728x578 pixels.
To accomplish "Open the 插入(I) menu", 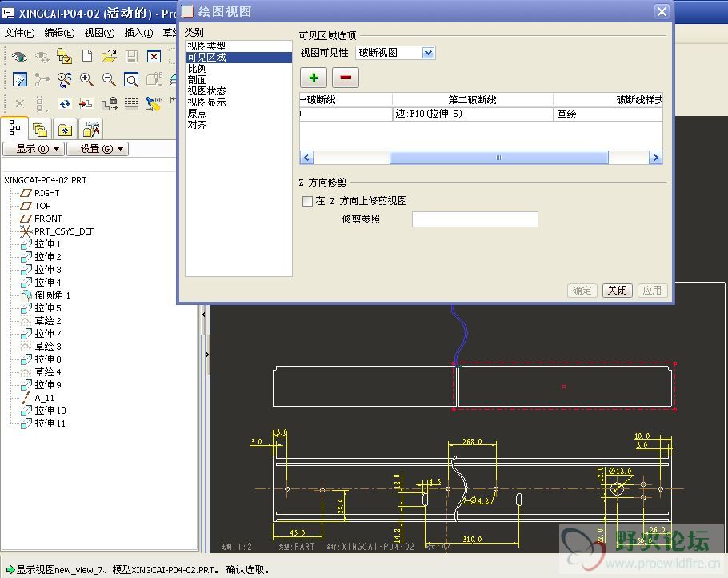I will 139,33.
